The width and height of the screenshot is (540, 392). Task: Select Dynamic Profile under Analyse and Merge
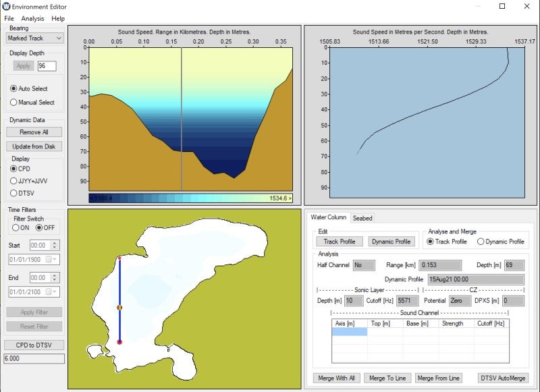481,242
